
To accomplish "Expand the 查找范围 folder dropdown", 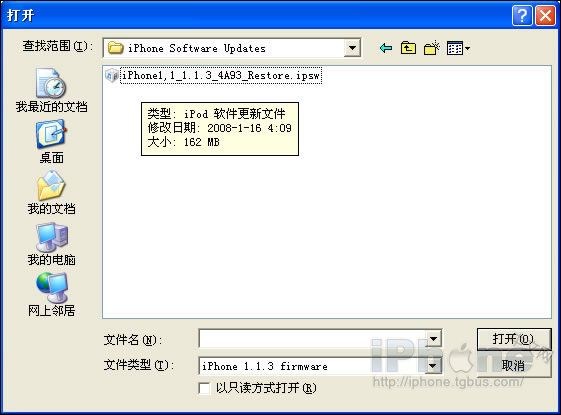I will tap(352, 48).
